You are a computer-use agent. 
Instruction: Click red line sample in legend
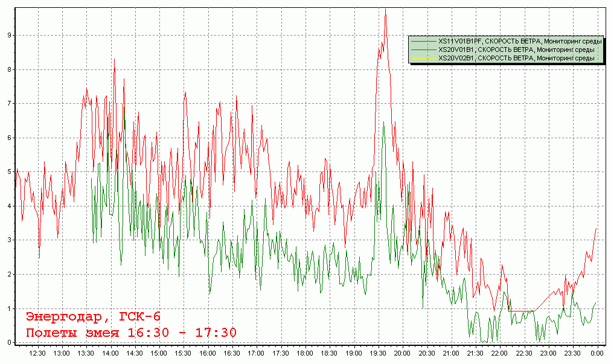pyautogui.click(x=423, y=41)
